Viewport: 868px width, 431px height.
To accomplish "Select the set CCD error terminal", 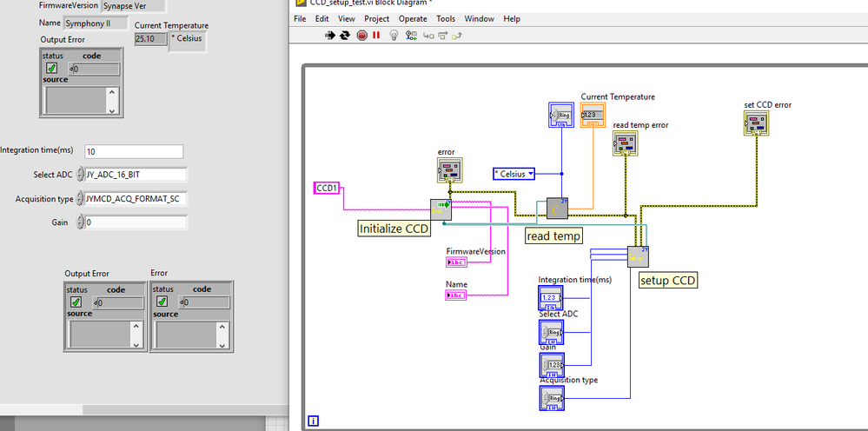I will [x=757, y=123].
